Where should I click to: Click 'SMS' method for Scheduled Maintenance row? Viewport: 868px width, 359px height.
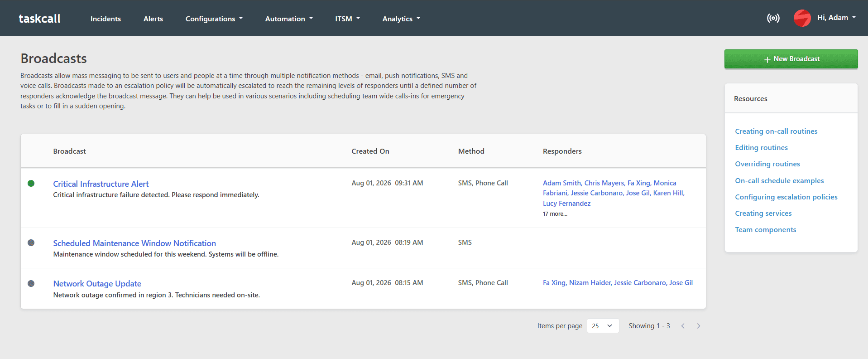(x=465, y=243)
